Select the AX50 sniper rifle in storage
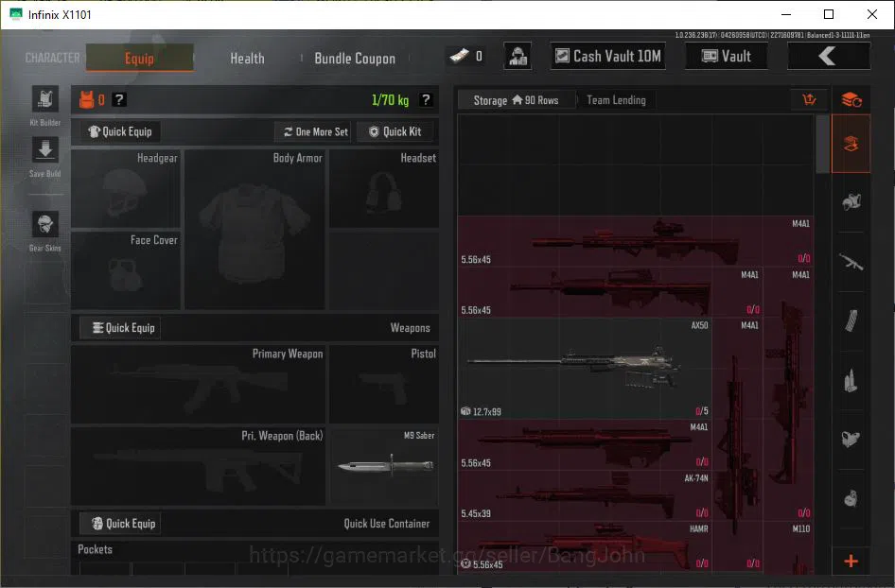Viewport: 895px width, 588px height. (585, 369)
